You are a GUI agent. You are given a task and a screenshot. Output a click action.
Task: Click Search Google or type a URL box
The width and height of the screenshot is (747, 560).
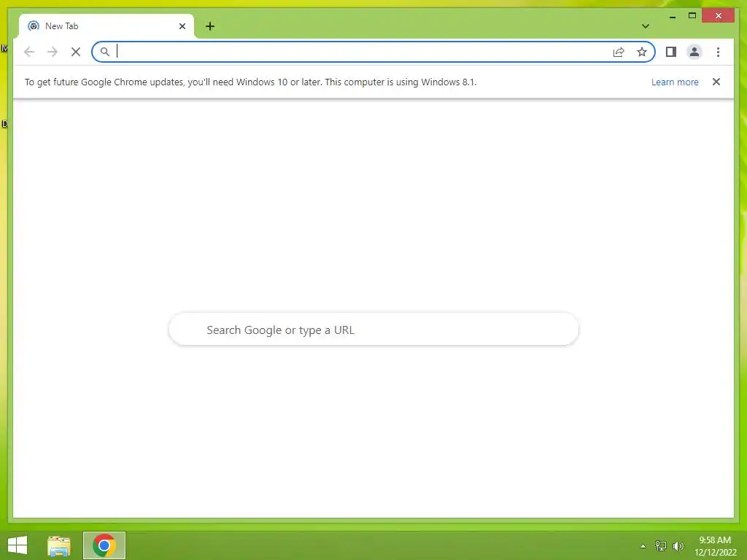pos(373,330)
